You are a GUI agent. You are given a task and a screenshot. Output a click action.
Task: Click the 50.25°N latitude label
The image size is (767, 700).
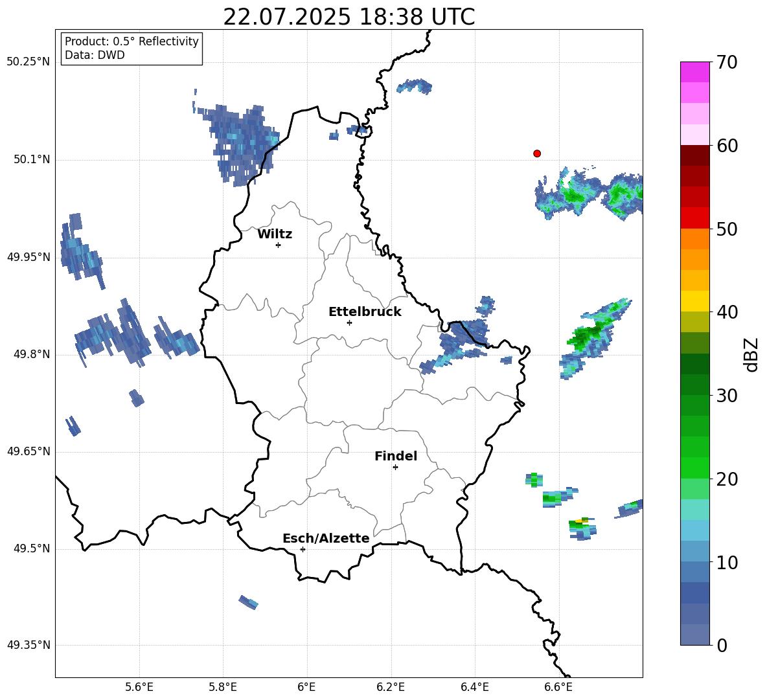coord(29,62)
